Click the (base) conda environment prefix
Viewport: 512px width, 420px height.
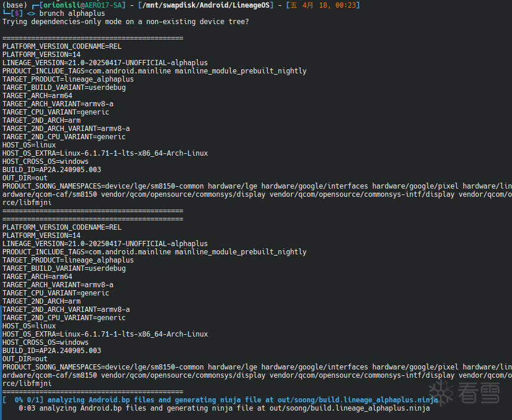tap(15, 5)
